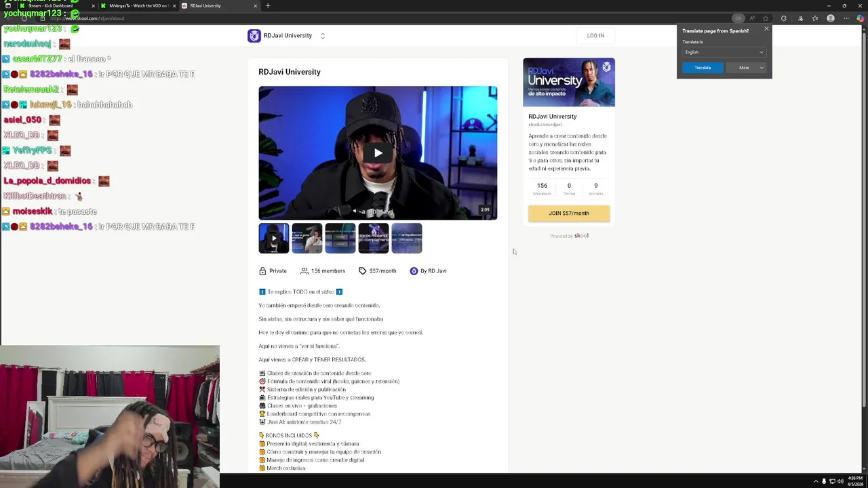Close the translate page popup

[766, 28]
